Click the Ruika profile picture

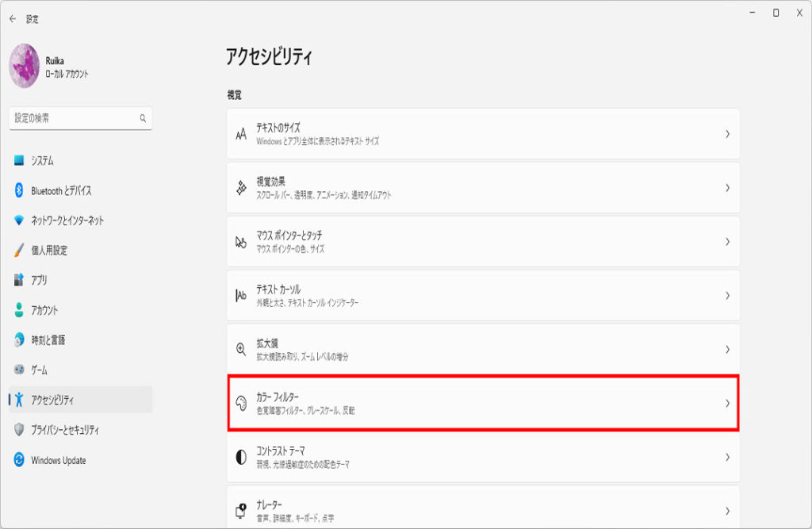click(25, 66)
